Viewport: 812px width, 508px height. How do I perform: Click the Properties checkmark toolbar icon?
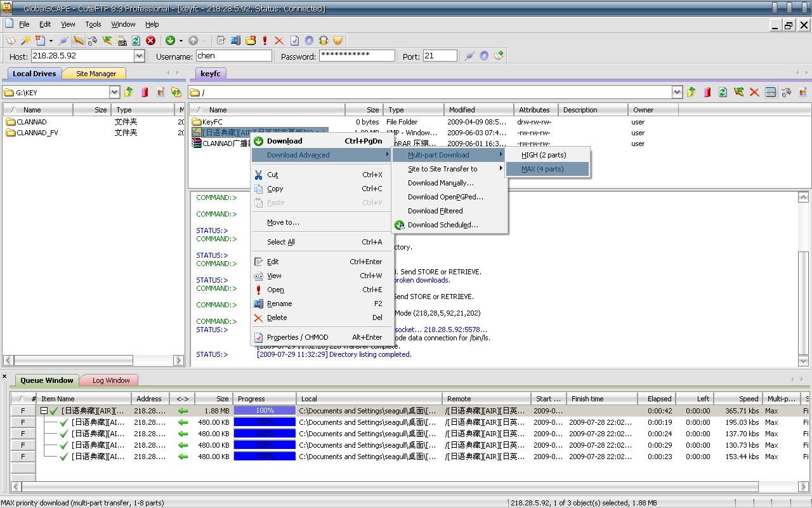tap(294, 41)
